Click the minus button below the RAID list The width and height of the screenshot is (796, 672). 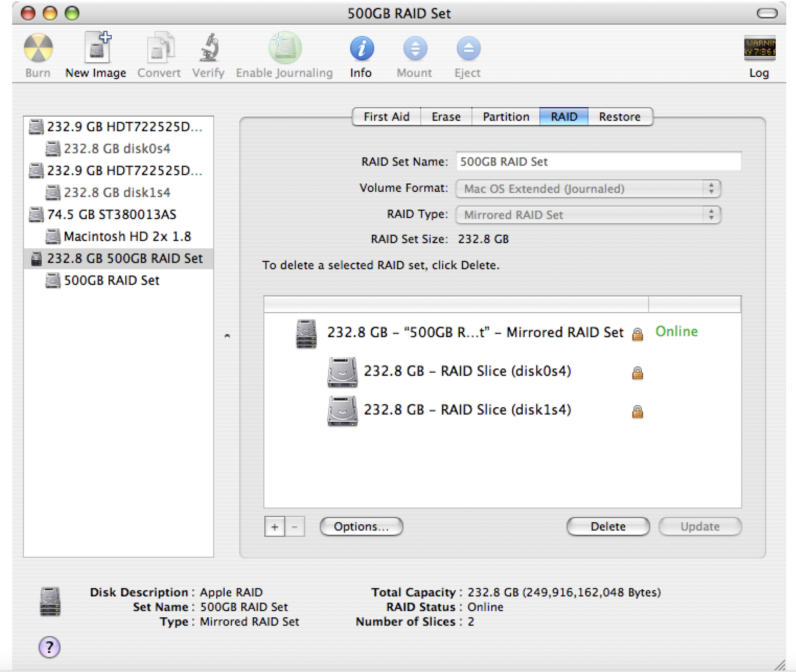(295, 527)
